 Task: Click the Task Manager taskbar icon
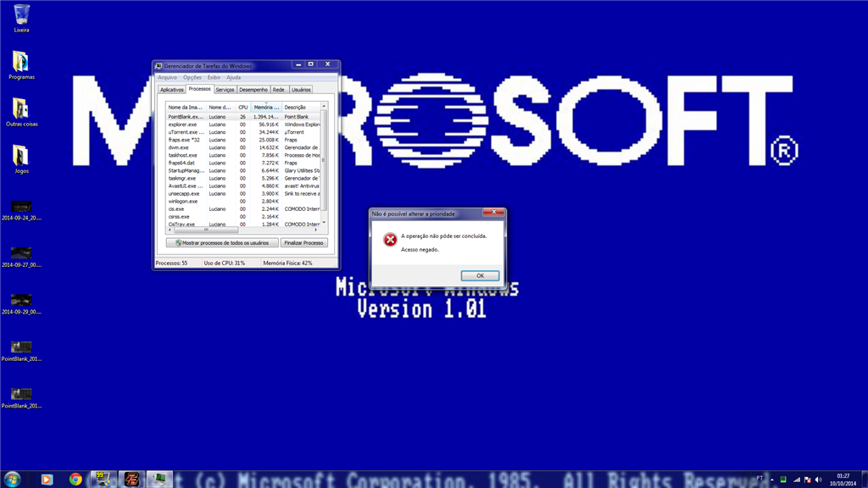(x=159, y=480)
